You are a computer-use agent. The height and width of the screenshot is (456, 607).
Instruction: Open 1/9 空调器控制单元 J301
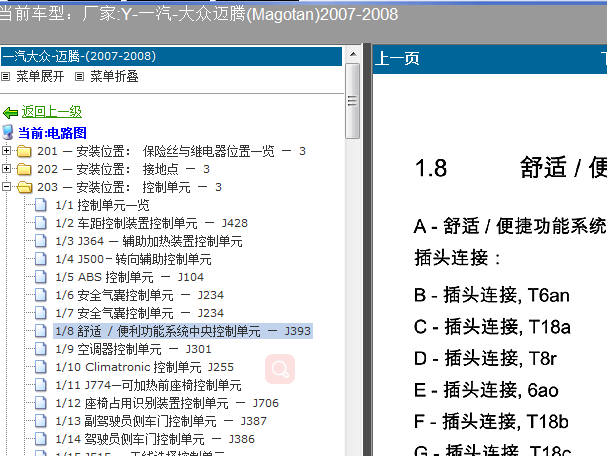133,349
